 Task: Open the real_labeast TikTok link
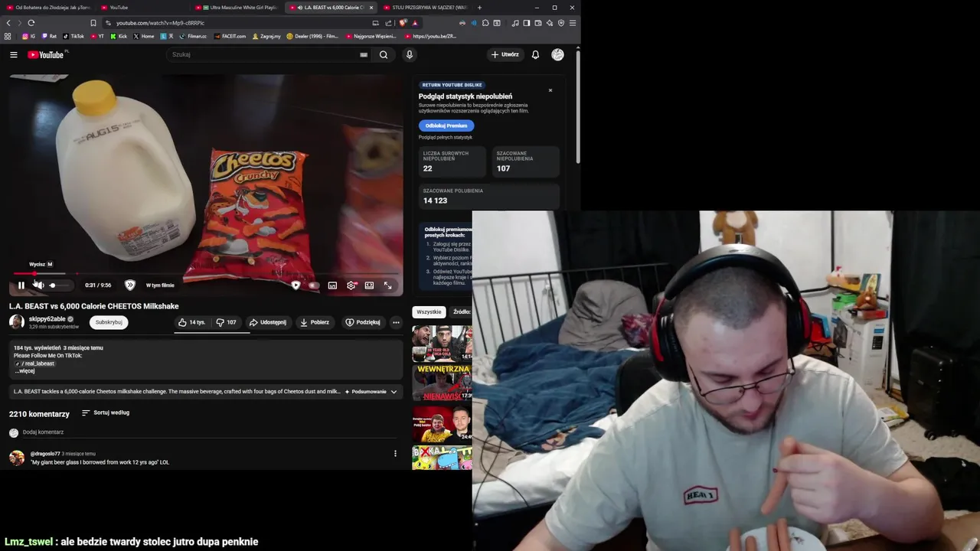click(36, 364)
